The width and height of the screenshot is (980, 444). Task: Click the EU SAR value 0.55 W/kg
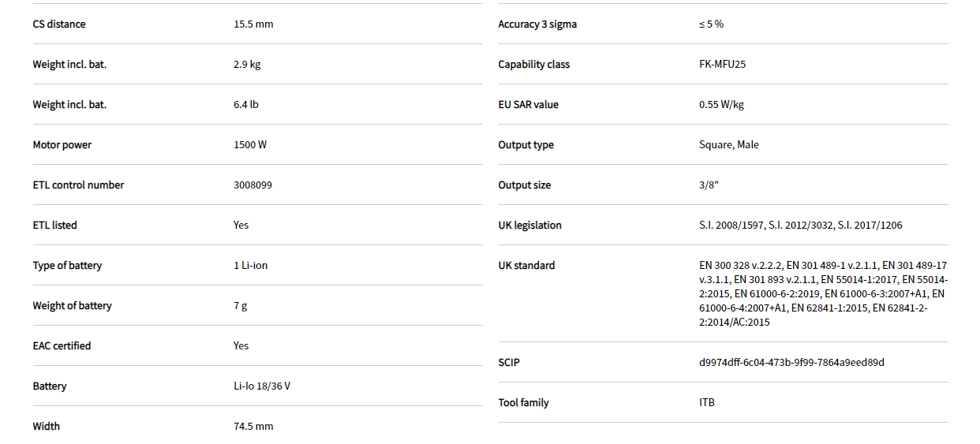[x=721, y=105]
